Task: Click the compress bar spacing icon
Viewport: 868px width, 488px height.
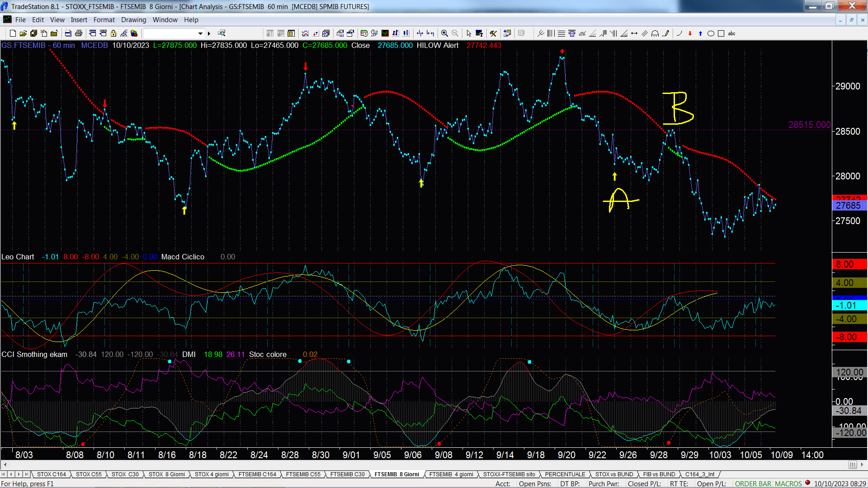Action: coord(420,33)
